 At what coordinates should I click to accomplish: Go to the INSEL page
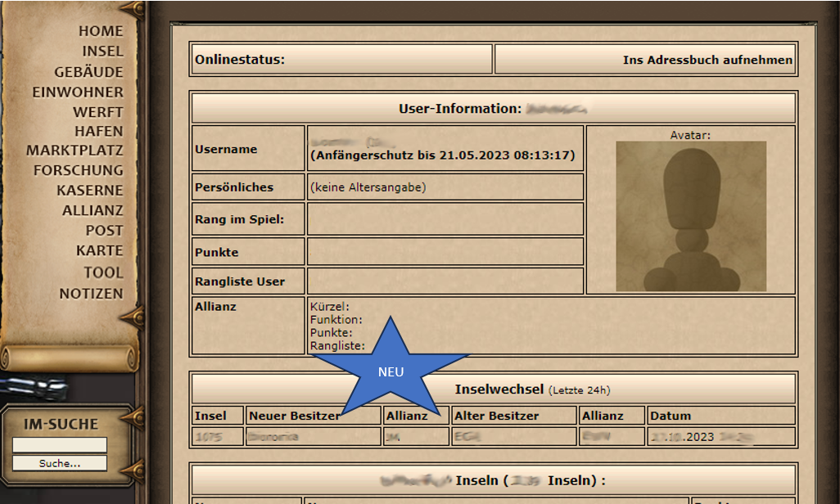click(x=102, y=52)
